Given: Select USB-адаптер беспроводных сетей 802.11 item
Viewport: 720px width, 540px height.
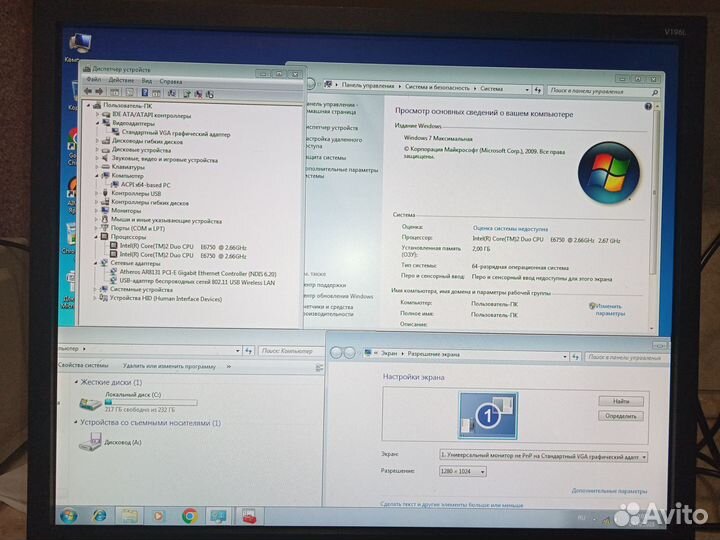Looking at the screenshot, I should pos(197,282).
